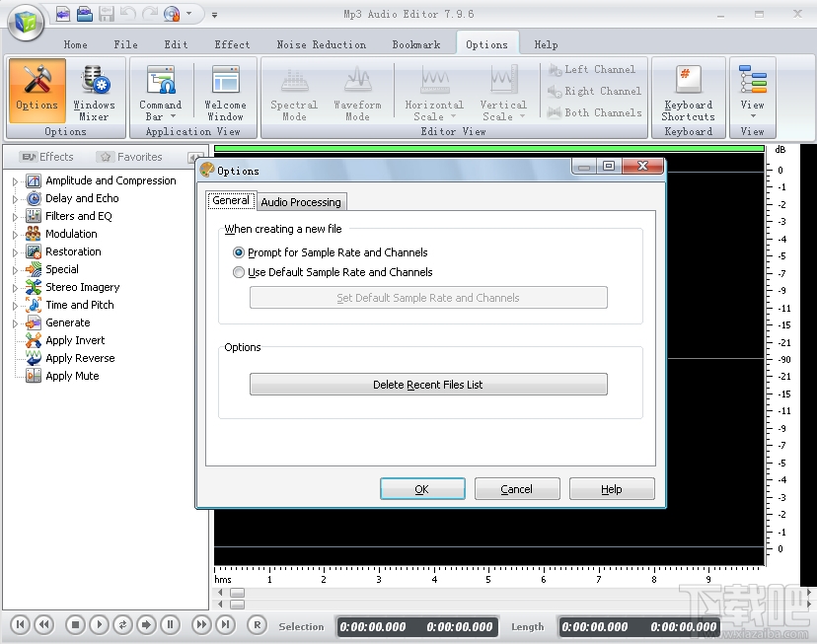Expand the Delay and Echo category
Screen dimensions: 817x644
pyautogui.click(x=14, y=198)
